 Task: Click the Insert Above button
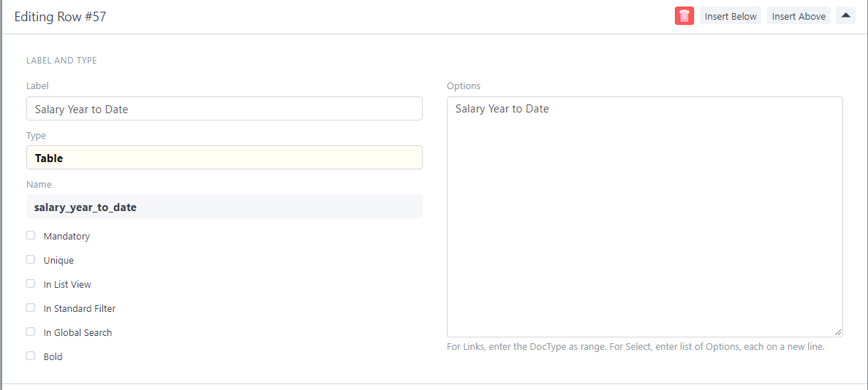point(799,16)
